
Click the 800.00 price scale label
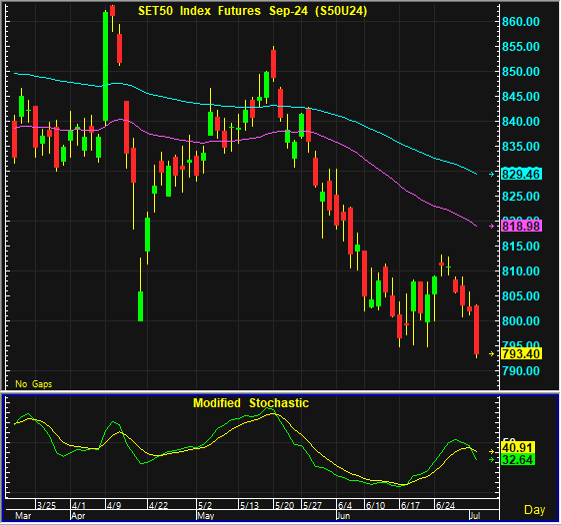(x=521, y=321)
